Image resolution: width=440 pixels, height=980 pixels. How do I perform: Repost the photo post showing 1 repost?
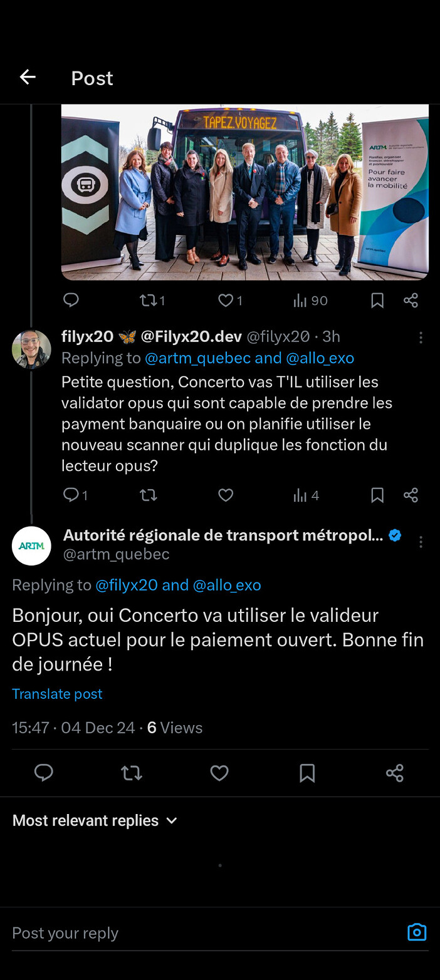click(x=152, y=301)
